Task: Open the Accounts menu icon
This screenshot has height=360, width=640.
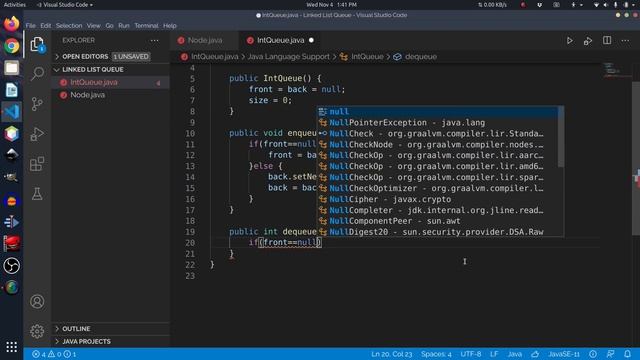Action: [x=37, y=302]
